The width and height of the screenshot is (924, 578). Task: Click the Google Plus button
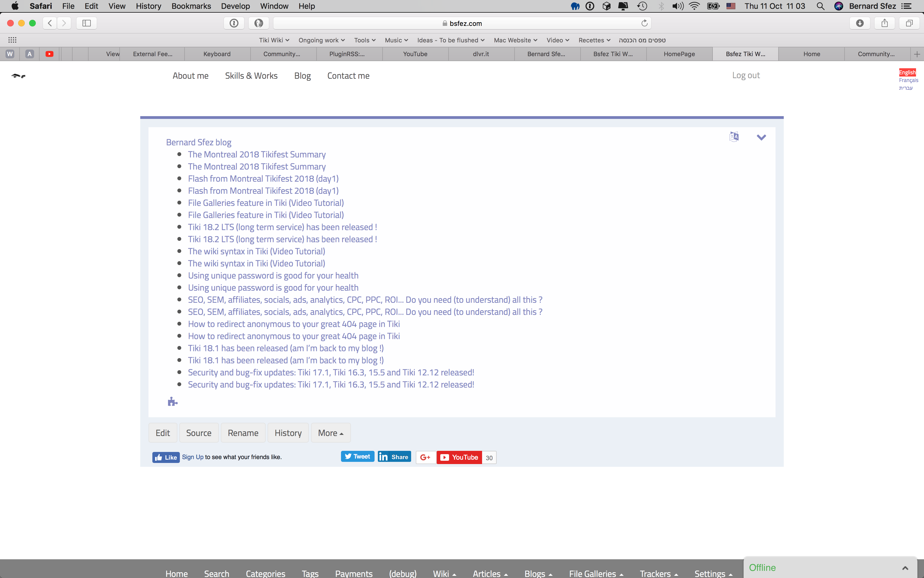click(x=425, y=457)
